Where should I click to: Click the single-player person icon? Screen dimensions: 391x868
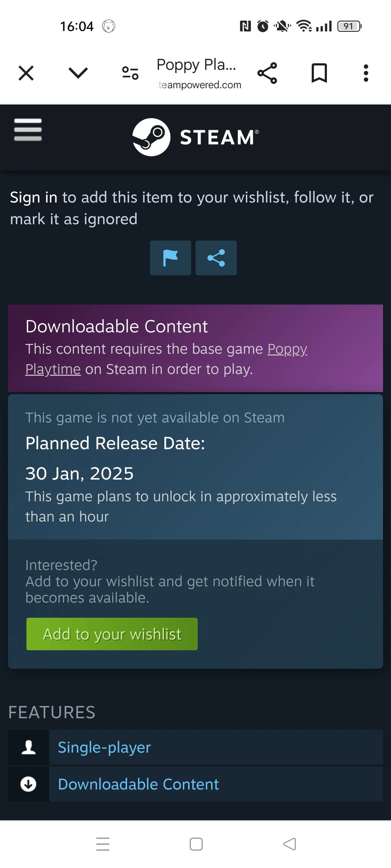click(29, 747)
